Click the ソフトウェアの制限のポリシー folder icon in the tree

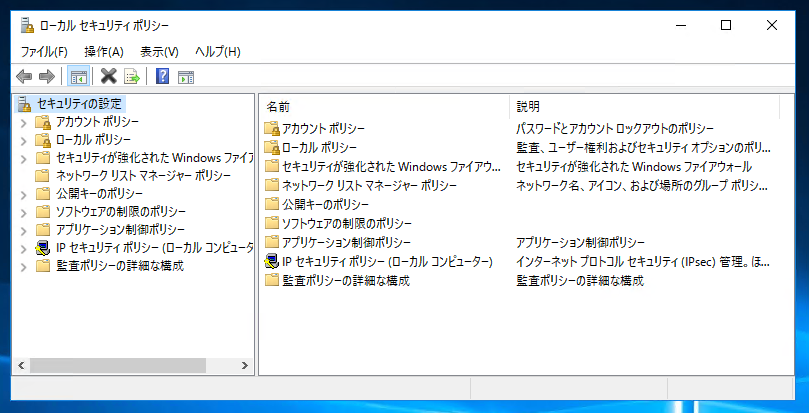pyautogui.click(x=43, y=212)
